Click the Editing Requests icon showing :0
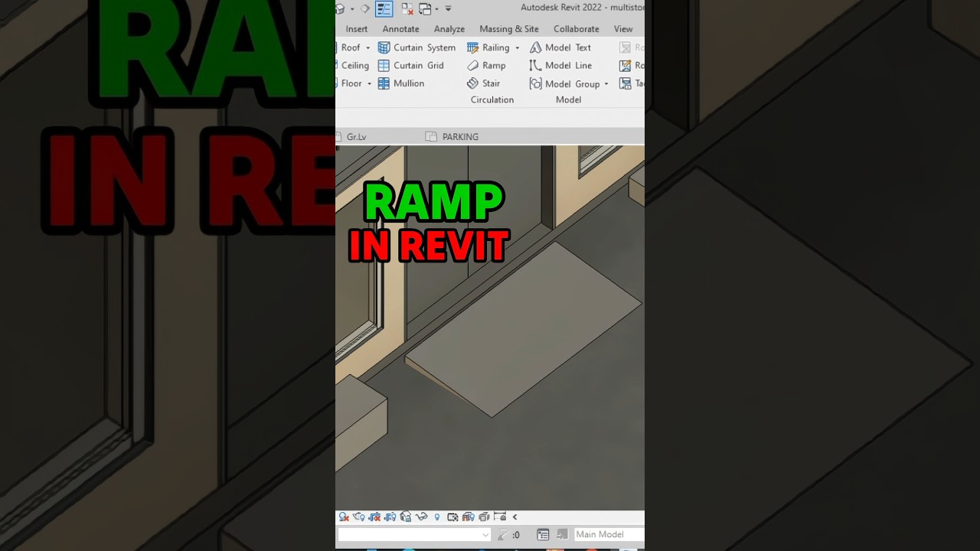Image resolution: width=980 pixels, height=551 pixels. [508, 534]
